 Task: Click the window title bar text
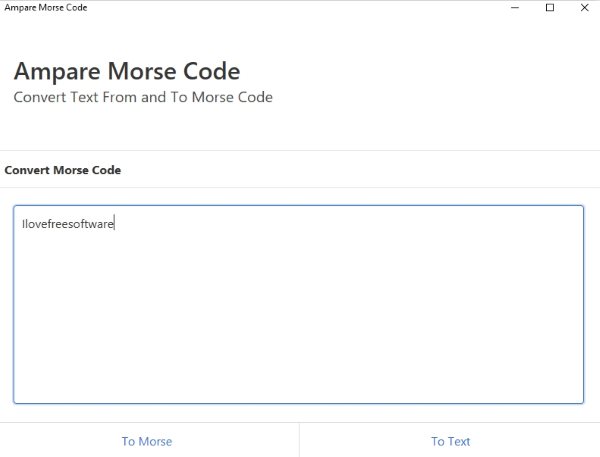pos(45,8)
